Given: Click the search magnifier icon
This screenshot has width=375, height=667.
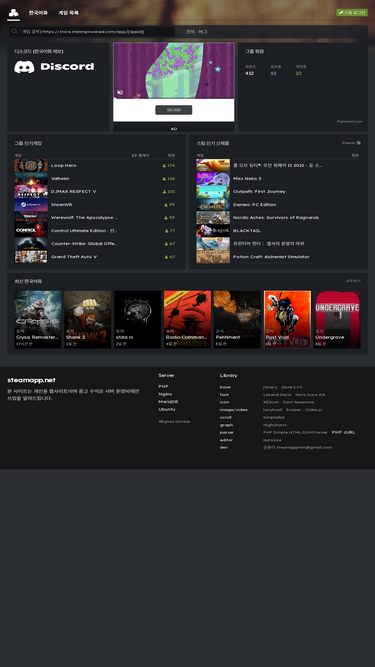Looking at the screenshot, I should (x=14, y=31).
